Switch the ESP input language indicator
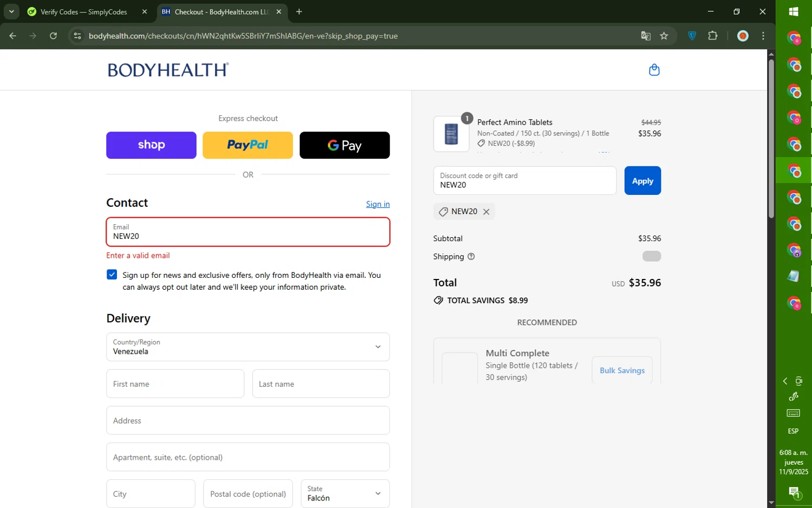Viewport: 812px width, 508px height. [x=793, y=431]
